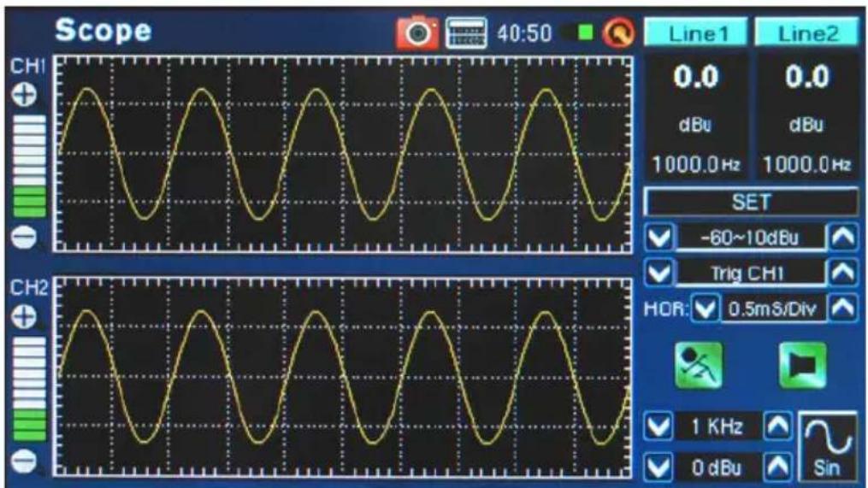Raise the 0 dBu level with up arrow
The width and height of the screenshot is (868, 488).
tap(778, 468)
